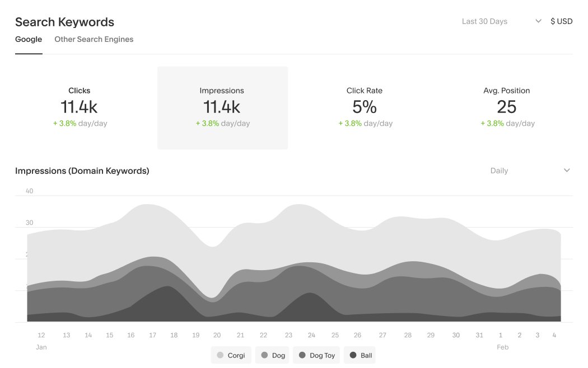Click the highlighted Impressions metric card
The width and height of the screenshot is (588, 368).
(x=222, y=106)
